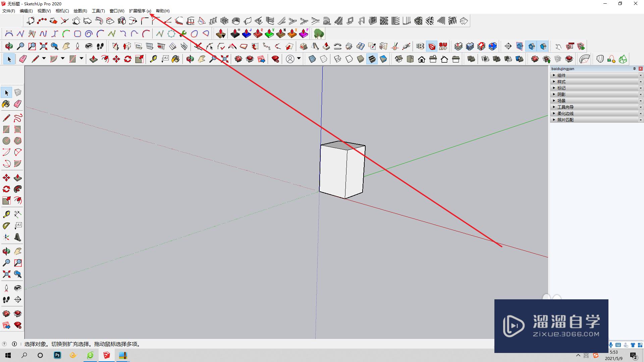This screenshot has width=644, height=362.
Task: Switch to the Iso standard view
Action: (x=399, y=59)
